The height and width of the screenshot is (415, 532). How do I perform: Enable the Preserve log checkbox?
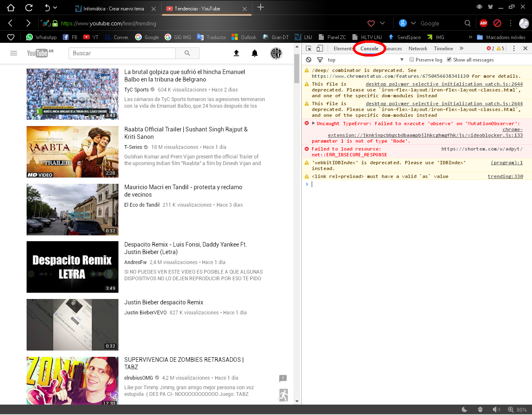[x=411, y=59]
